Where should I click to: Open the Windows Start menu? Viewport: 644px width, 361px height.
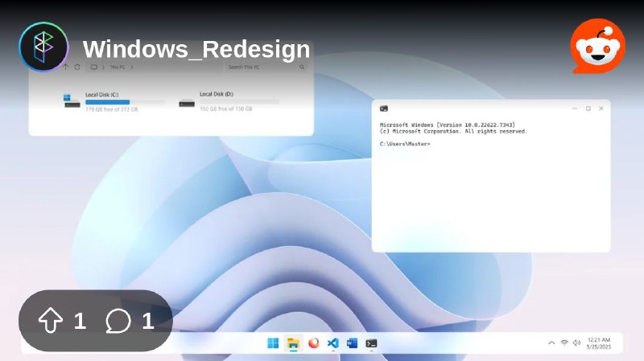tap(273, 343)
